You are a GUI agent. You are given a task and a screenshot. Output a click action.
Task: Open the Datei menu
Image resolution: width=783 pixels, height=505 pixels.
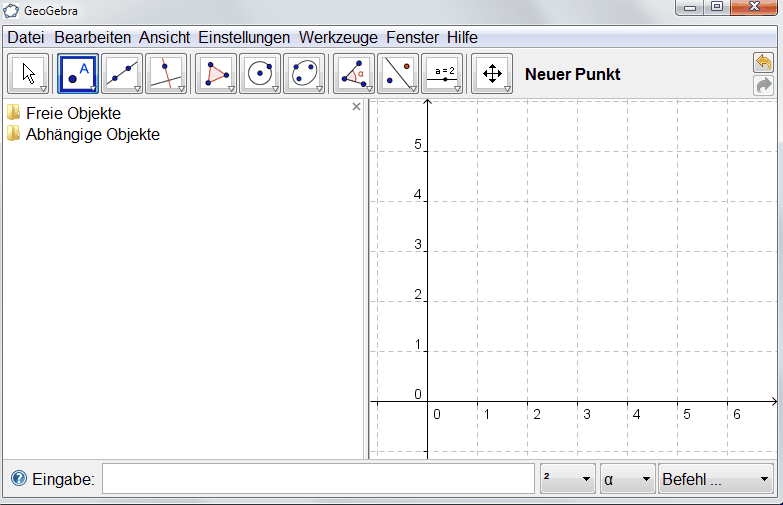coord(26,37)
